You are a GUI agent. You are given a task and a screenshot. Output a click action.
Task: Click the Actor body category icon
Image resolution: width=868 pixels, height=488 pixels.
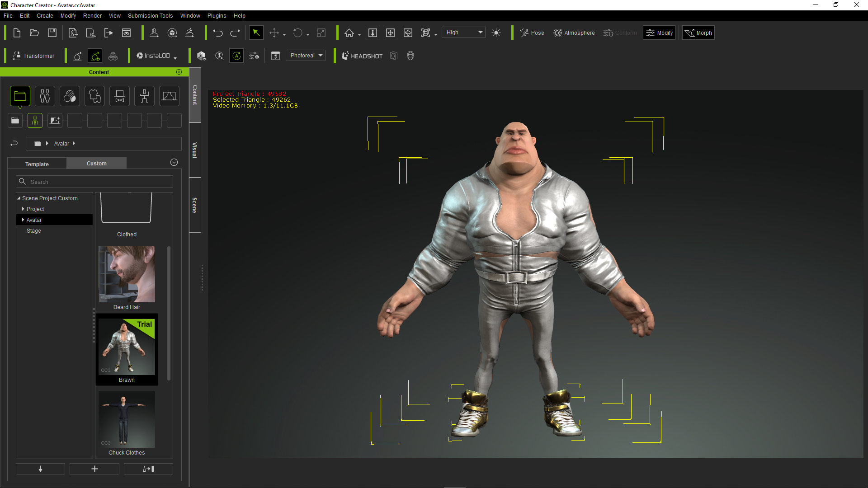[x=45, y=96]
